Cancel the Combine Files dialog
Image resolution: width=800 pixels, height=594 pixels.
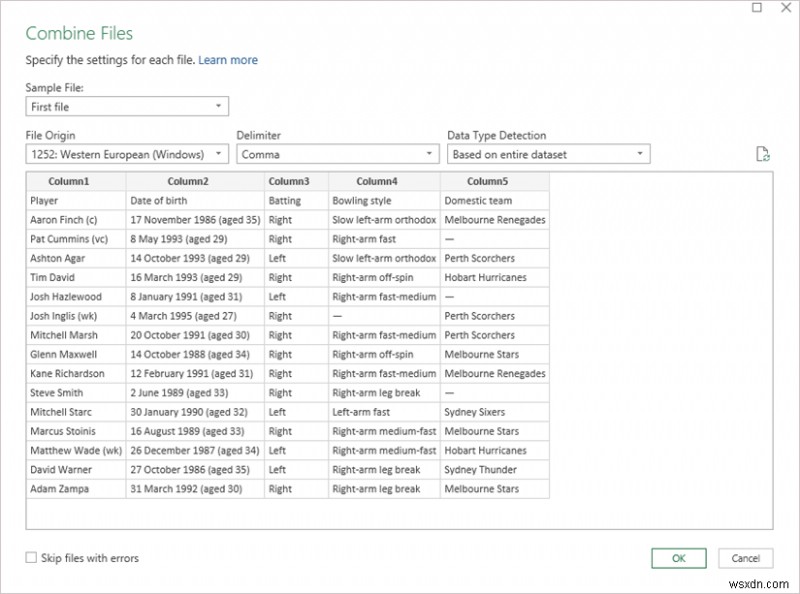tap(745, 559)
